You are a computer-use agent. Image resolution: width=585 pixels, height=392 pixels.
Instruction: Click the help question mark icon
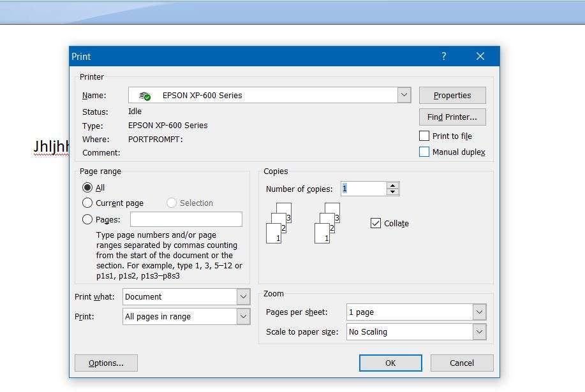[443, 56]
